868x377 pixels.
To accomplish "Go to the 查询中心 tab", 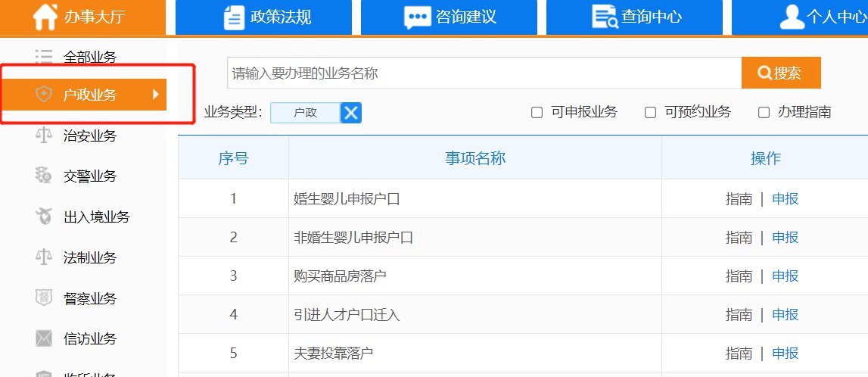I will click(x=634, y=17).
